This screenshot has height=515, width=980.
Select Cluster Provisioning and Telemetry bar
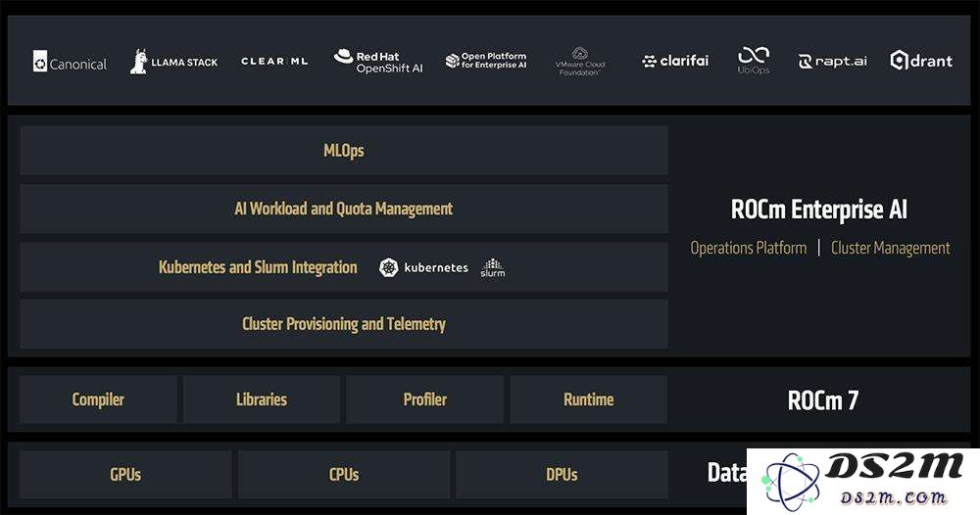coord(344,324)
